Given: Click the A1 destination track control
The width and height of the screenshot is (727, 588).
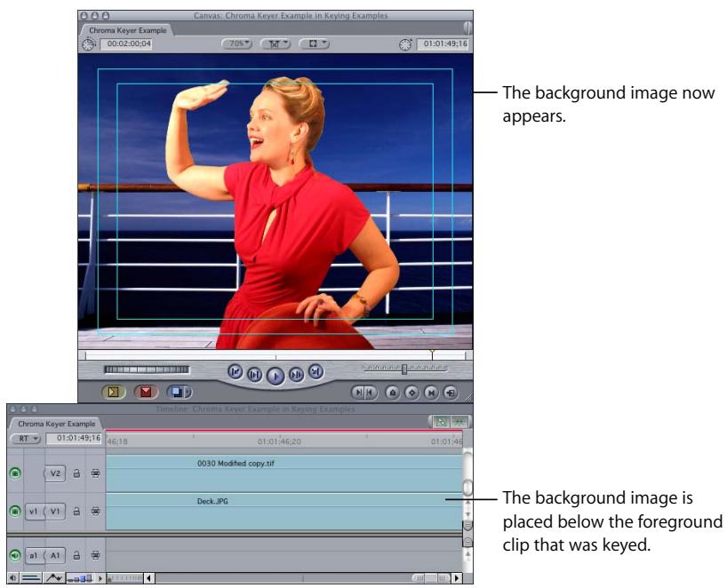Looking at the screenshot, I should click(55, 555).
